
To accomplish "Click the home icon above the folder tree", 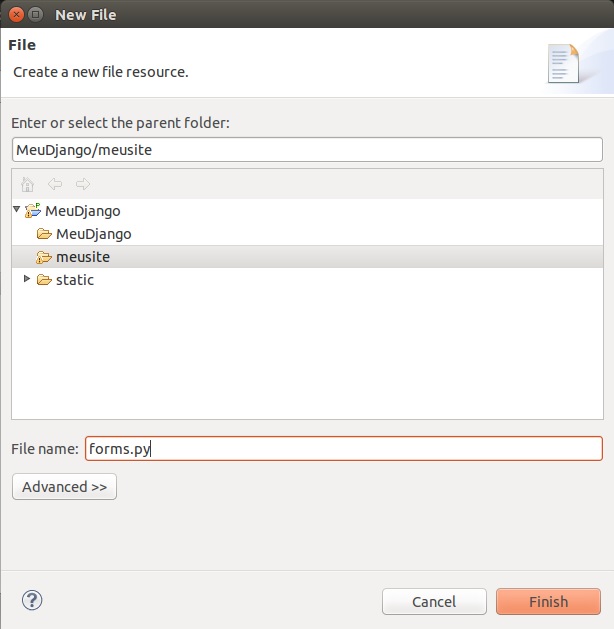I will 27,185.
